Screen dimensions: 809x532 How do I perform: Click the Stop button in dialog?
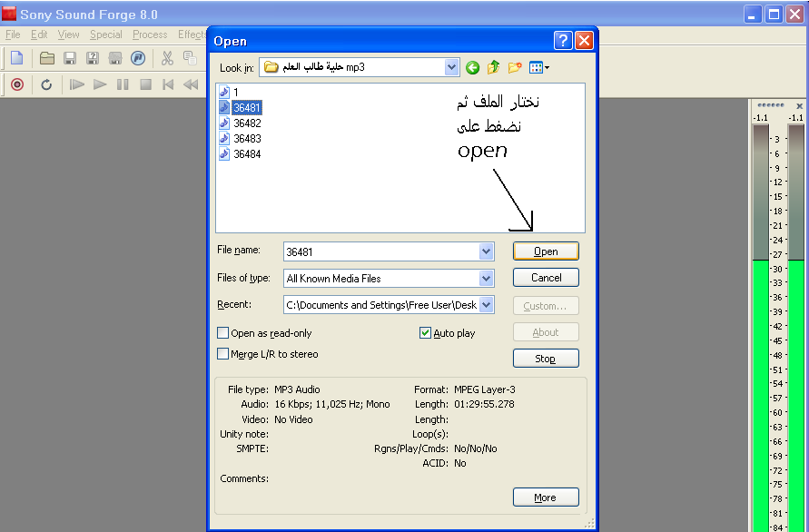point(546,358)
